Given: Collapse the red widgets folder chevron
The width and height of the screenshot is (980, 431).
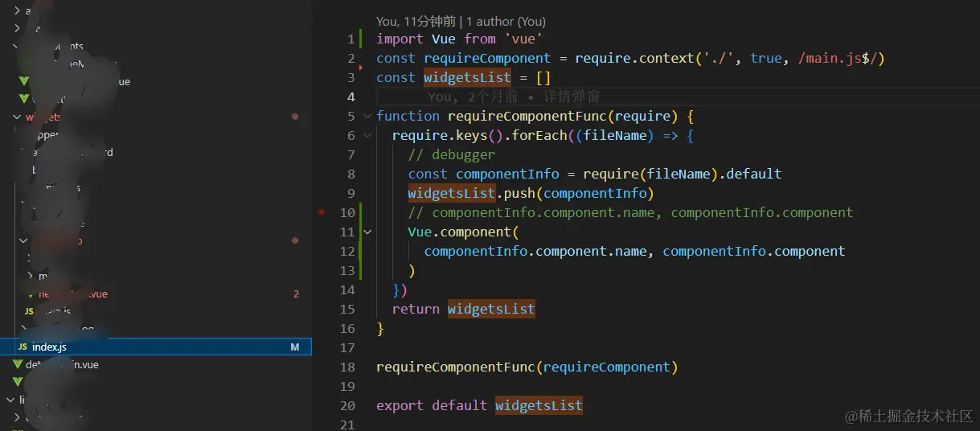Looking at the screenshot, I should [17, 117].
